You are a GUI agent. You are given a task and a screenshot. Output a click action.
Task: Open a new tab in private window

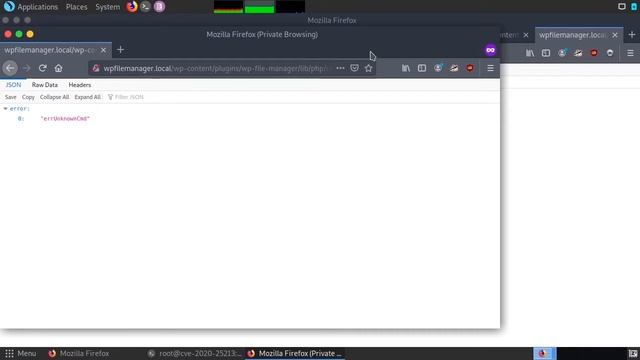click(120, 50)
